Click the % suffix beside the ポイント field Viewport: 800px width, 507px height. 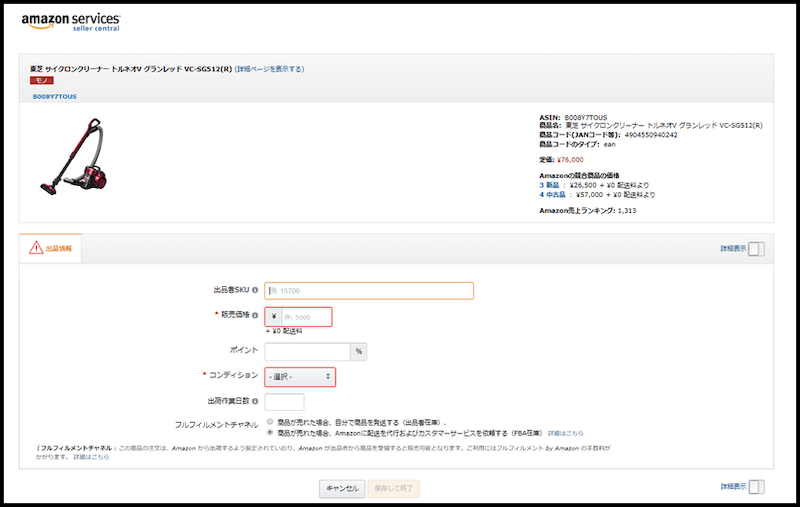359,351
